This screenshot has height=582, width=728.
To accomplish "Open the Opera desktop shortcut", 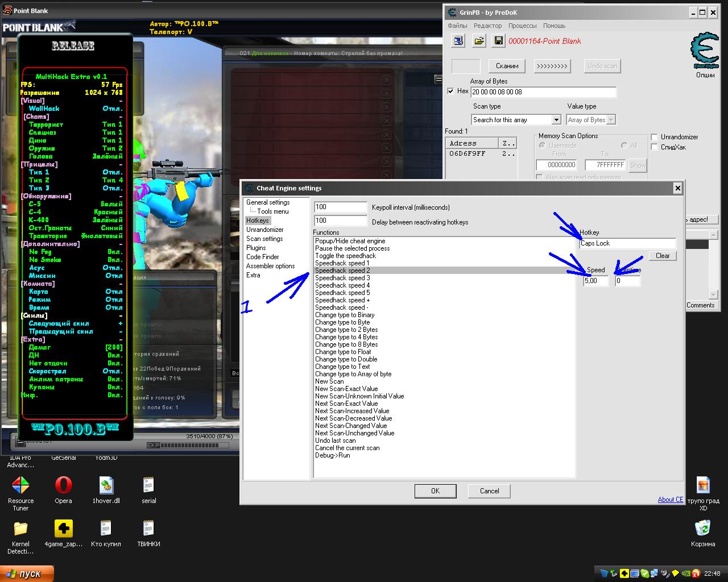I will (x=63, y=485).
